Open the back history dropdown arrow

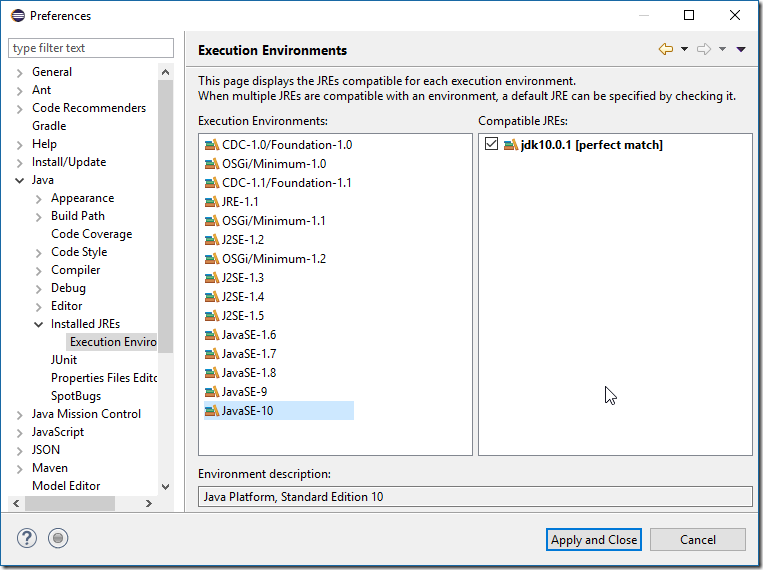pos(684,49)
